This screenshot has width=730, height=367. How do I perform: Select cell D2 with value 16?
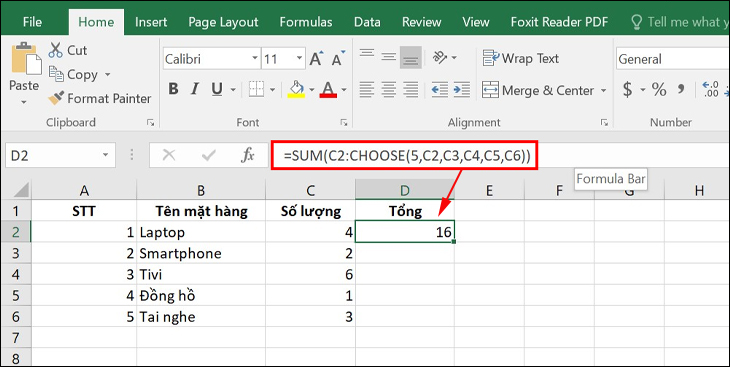pos(405,232)
